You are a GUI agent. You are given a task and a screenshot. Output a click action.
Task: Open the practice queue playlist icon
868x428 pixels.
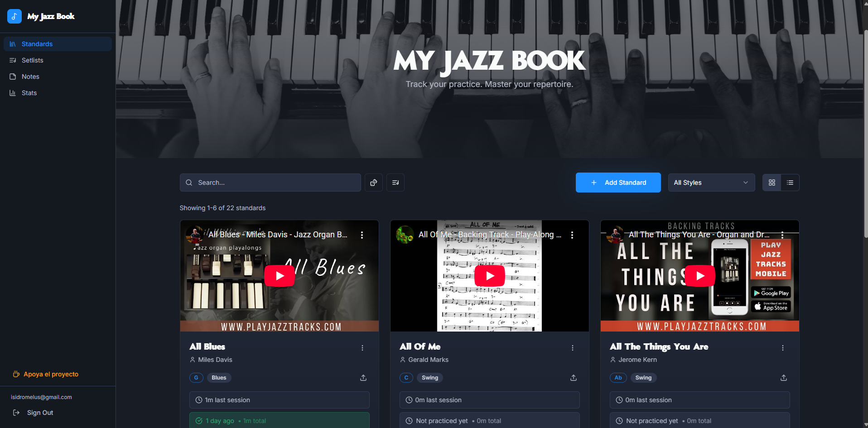point(395,183)
